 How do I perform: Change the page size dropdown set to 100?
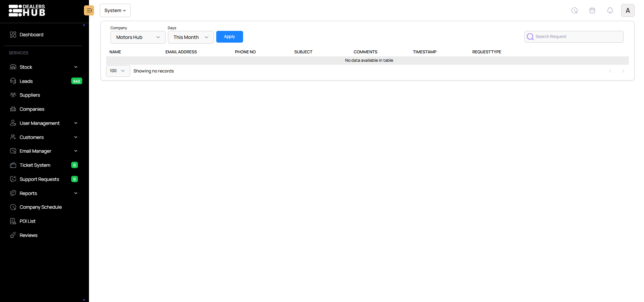(118, 71)
